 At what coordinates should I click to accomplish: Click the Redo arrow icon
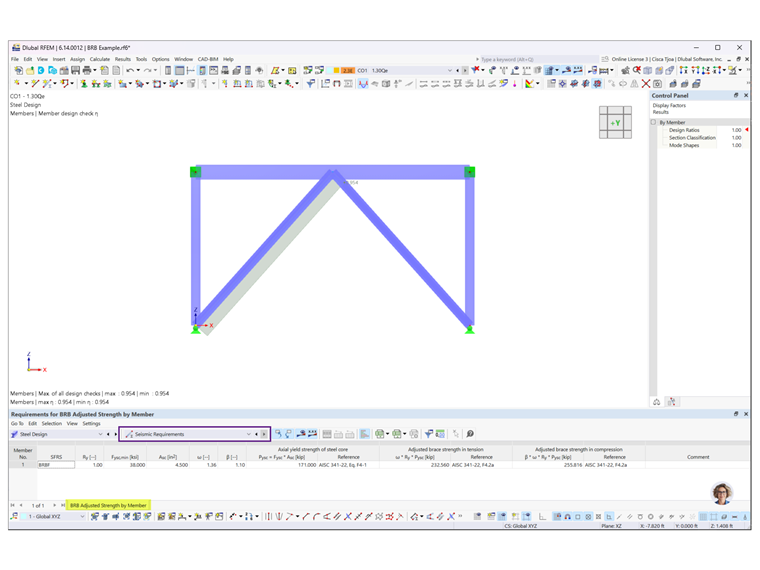(x=147, y=71)
